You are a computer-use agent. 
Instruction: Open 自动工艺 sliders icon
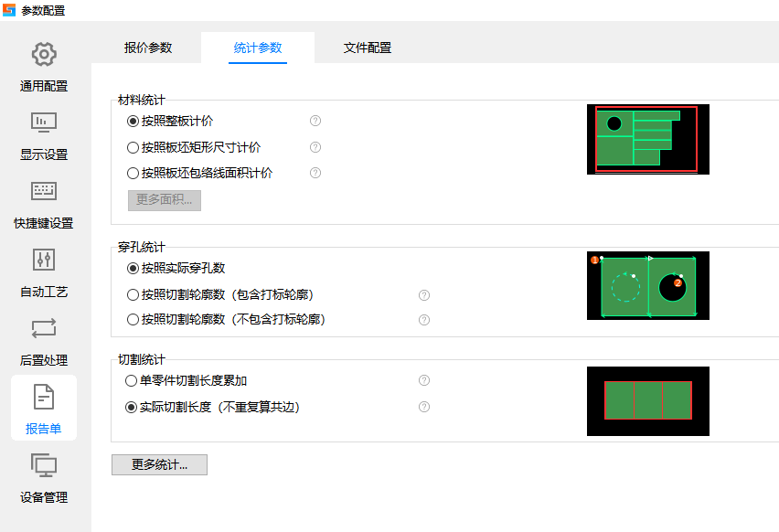(44, 260)
